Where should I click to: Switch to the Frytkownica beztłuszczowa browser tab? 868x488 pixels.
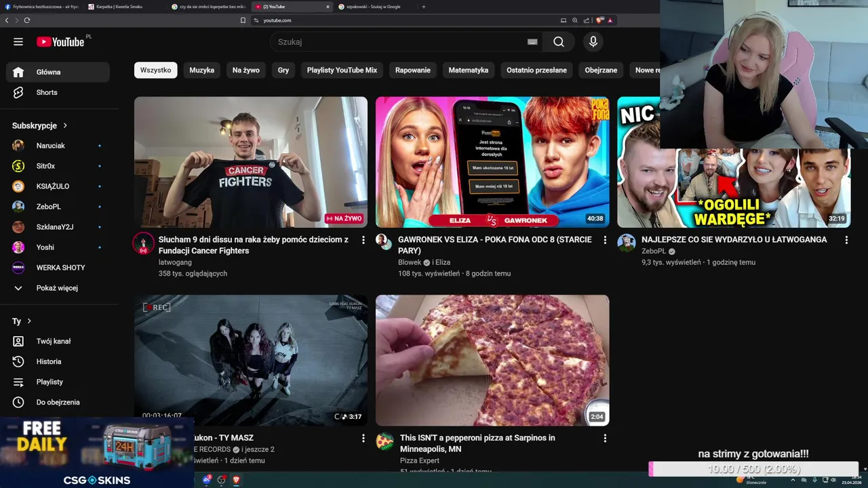point(41,7)
